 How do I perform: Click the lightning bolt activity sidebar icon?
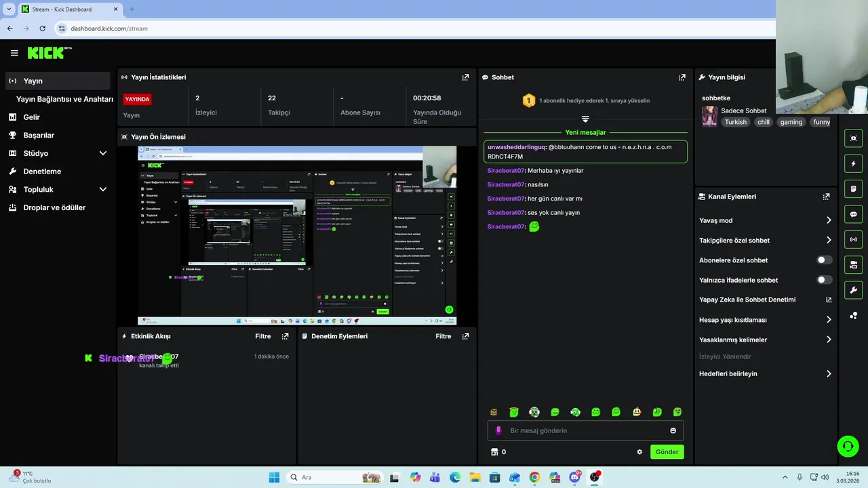pyautogui.click(x=853, y=163)
